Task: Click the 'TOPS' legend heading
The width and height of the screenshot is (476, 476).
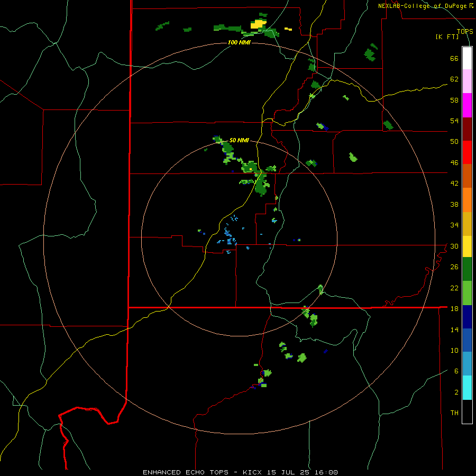Action: pyautogui.click(x=465, y=31)
